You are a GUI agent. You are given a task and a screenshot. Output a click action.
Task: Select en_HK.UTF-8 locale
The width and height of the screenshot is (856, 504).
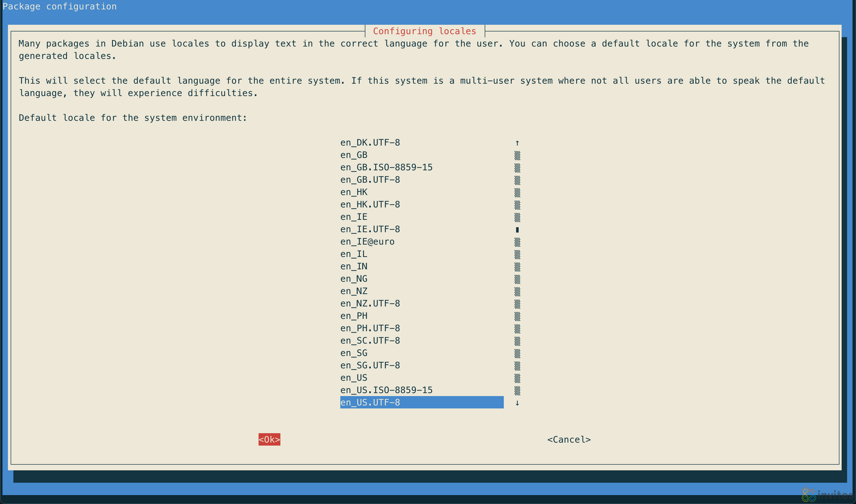[x=370, y=204]
